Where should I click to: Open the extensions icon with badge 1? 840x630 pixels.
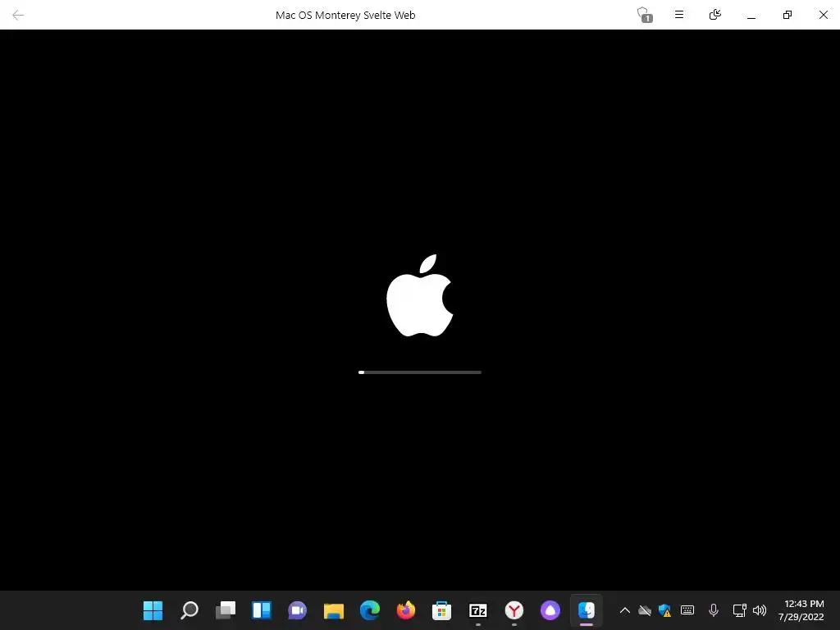point(644,15)
